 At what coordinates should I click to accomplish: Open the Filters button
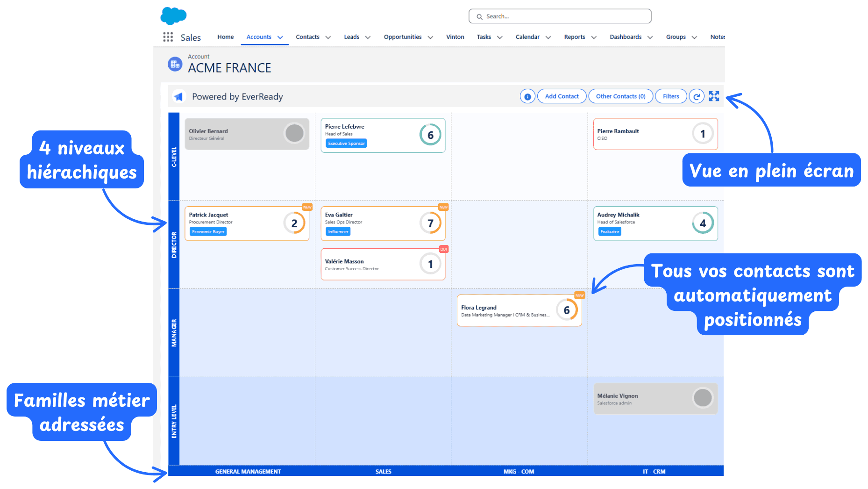[x=671, y=96]
